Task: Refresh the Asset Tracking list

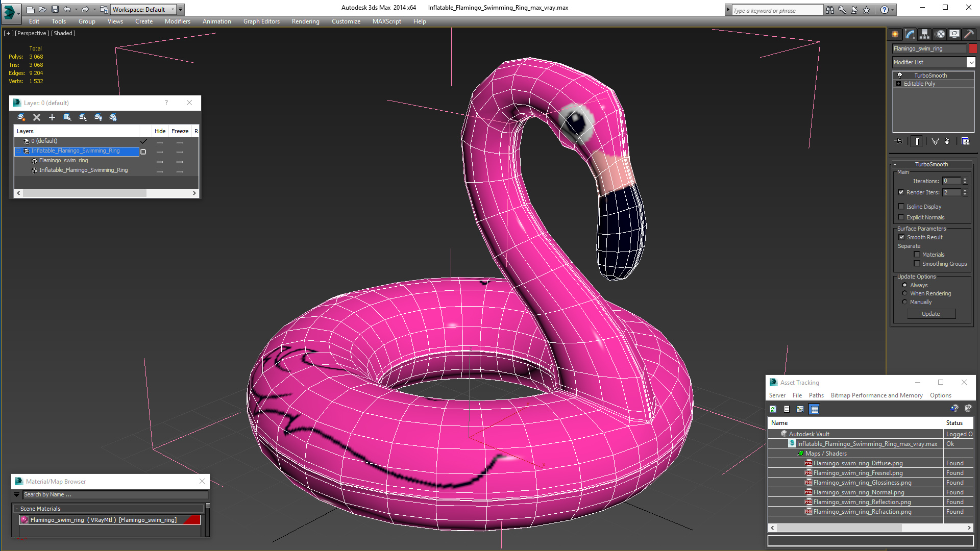Action: tap(773, 409)
